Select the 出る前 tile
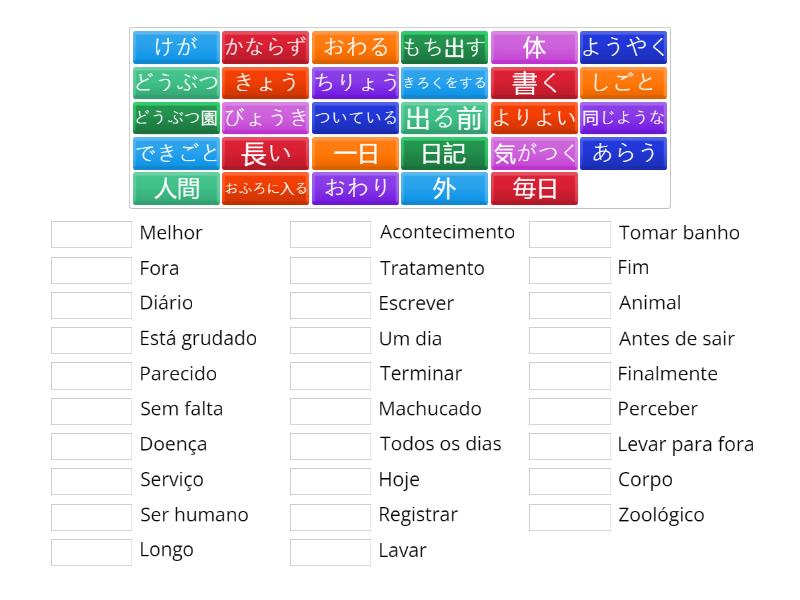The image size is (800, 600). [444, 117]
